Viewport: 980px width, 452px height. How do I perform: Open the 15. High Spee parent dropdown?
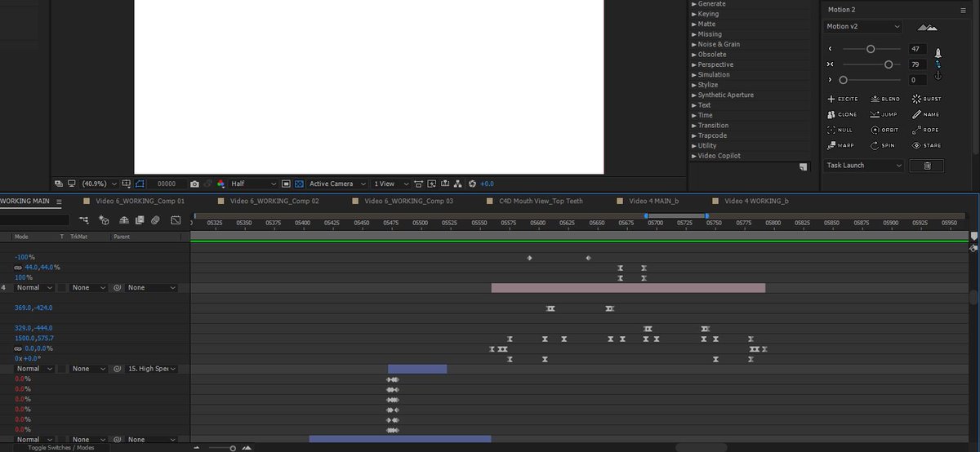[x=151, y=369]
